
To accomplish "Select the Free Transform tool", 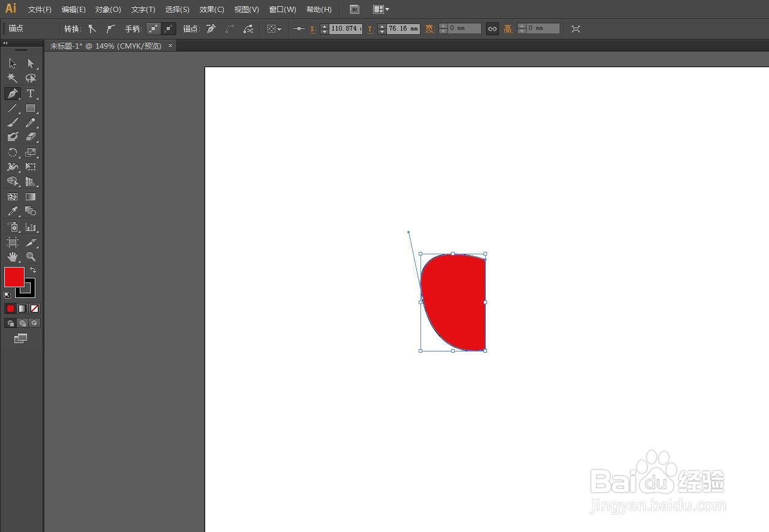I will (31, 167).
